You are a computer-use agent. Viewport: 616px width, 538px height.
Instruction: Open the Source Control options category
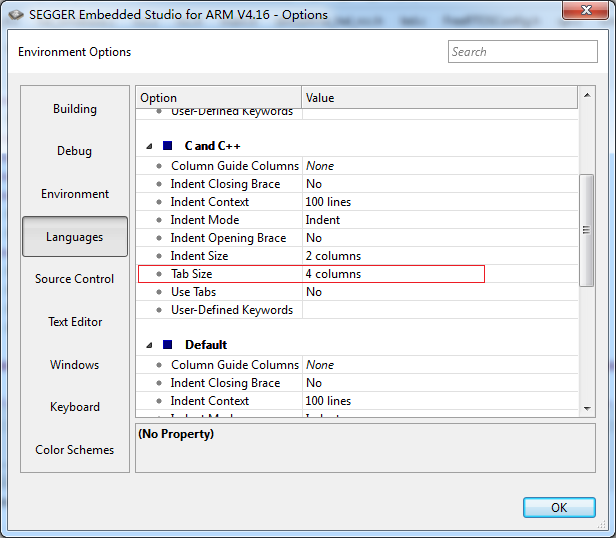point(75,279)
